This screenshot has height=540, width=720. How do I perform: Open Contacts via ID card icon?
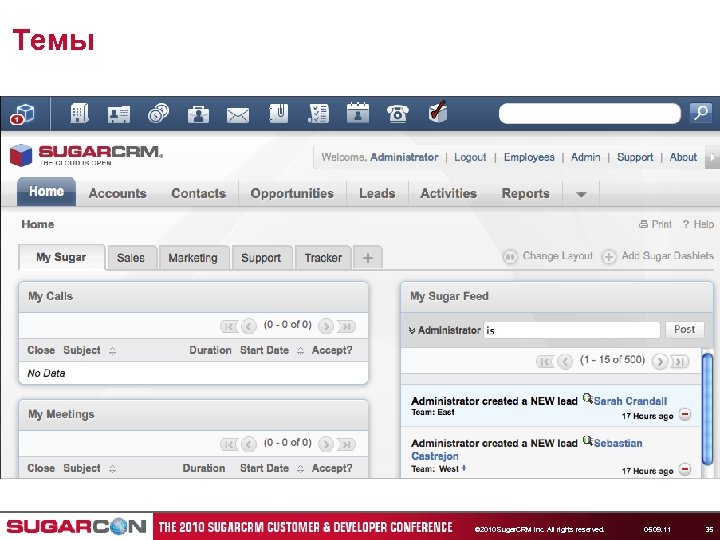coord(119,114)
